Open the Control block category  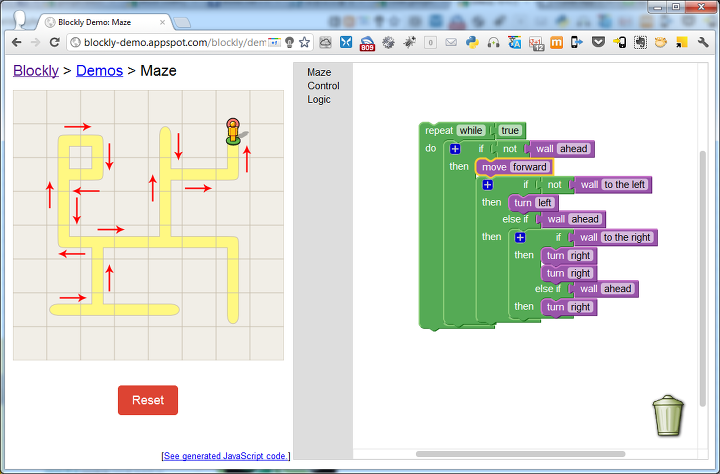323,86
